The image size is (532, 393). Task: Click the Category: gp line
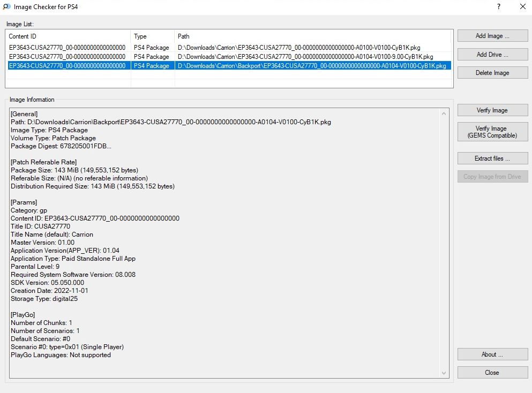point(29,210)
